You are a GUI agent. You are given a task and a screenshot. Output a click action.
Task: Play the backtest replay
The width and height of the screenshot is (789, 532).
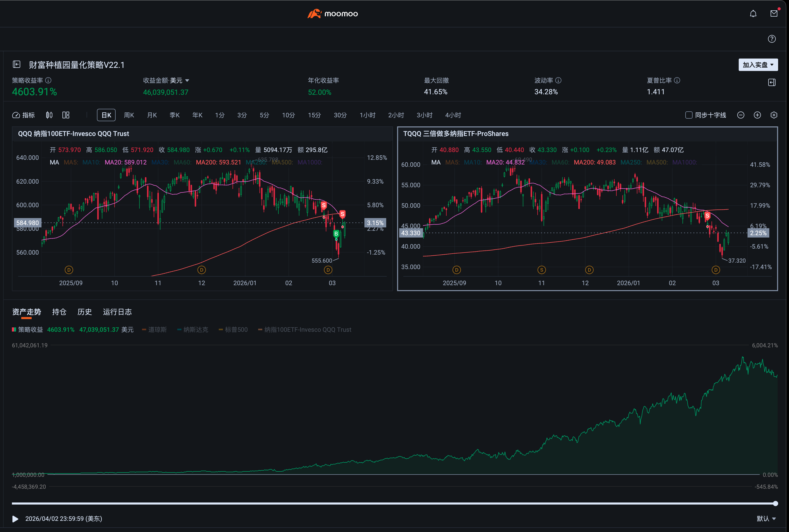(x=15, y=519)
